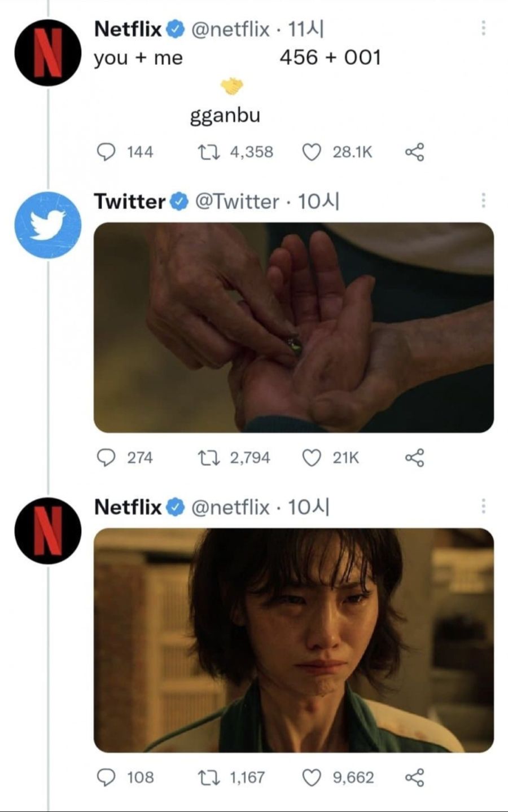Share the last Netflix image tweet
Viewport: 508px width, 812px height.
pos(415,778)
